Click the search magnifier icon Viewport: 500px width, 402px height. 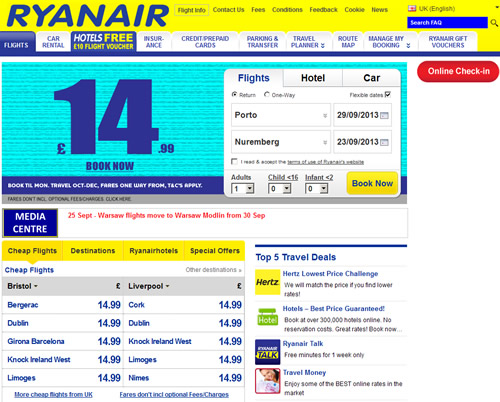click(x=494, y=23)
